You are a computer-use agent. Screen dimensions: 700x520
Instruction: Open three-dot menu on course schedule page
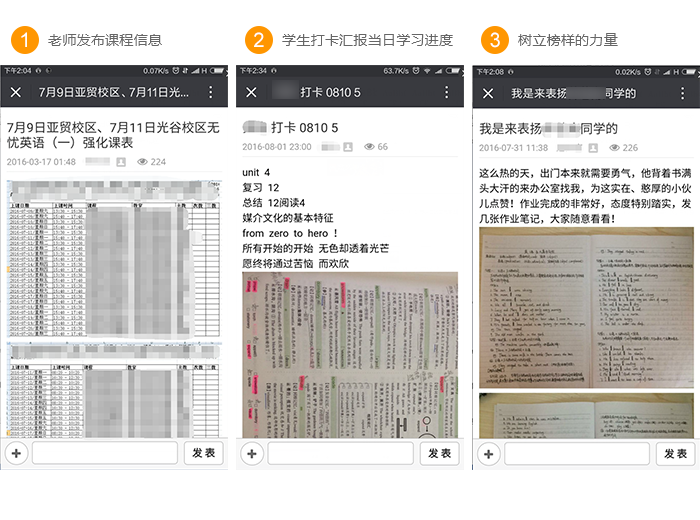[211, 93]
